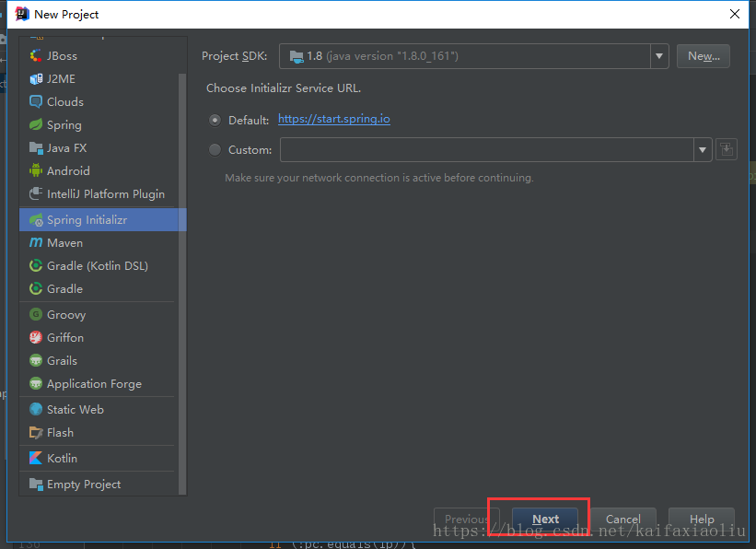
Task: Select Grails project type
Action: click(99, 361)
